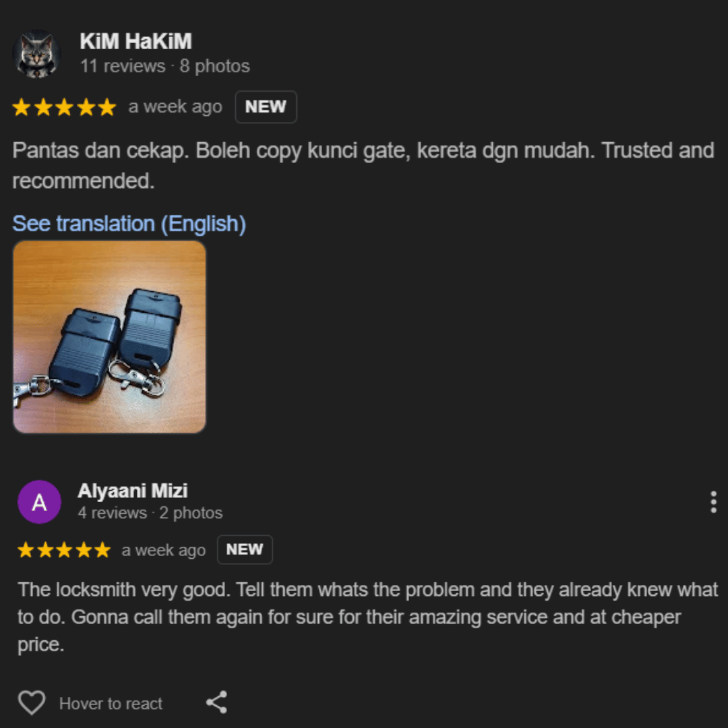Click the five-star rating on Alyaani Mizi's review

coord(64,550)
